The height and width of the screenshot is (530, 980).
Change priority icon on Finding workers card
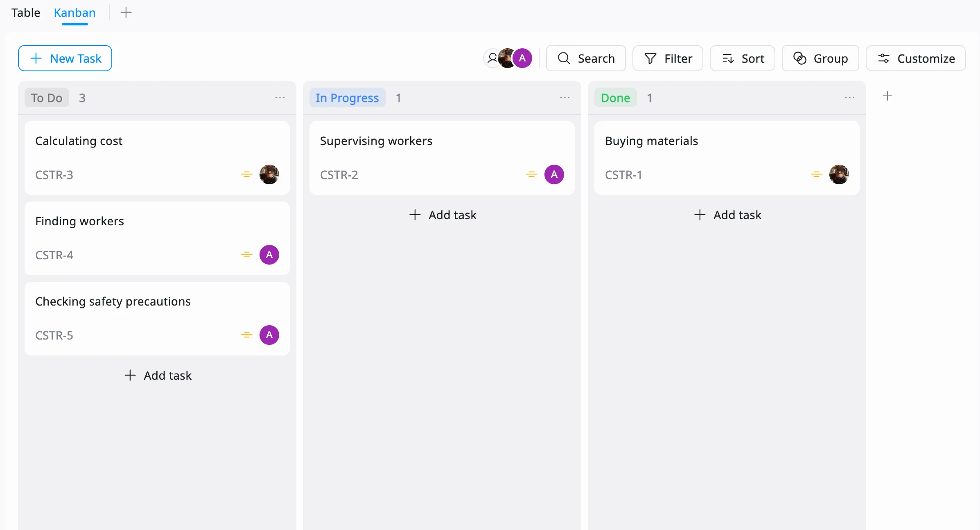pyautogui.click(x=246, y=255)
